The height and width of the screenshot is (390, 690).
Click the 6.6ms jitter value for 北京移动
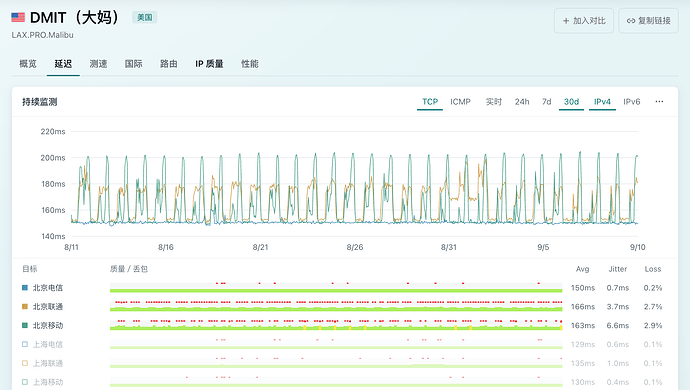[x=618, y=325]
